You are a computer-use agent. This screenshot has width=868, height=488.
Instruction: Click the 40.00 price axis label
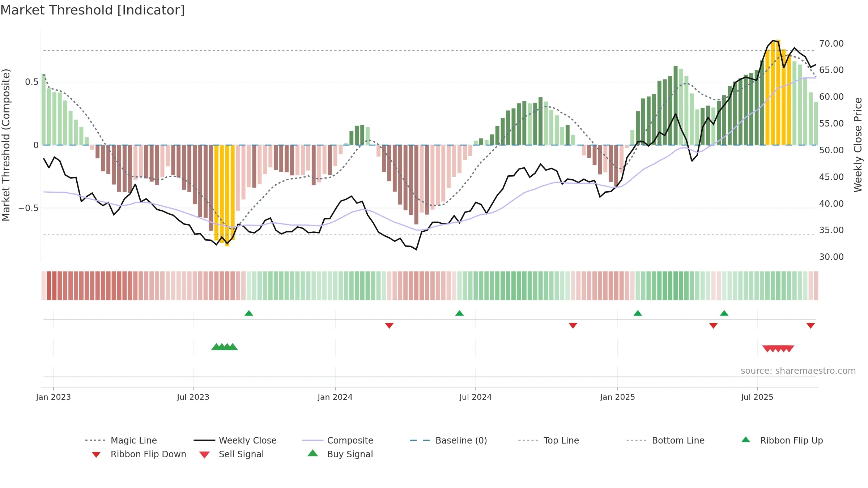click(x=831, y=204)
